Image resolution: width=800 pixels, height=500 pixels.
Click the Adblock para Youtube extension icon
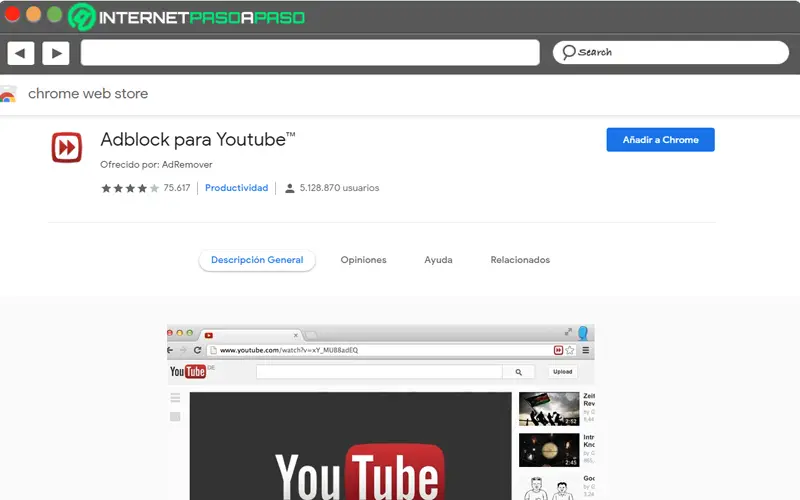(66, 147)
